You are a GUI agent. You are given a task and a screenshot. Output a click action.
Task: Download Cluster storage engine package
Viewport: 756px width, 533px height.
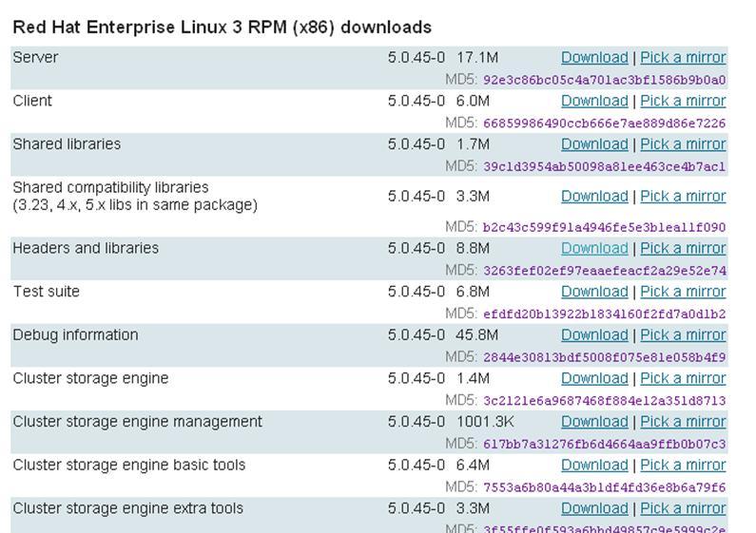point(594,379)
